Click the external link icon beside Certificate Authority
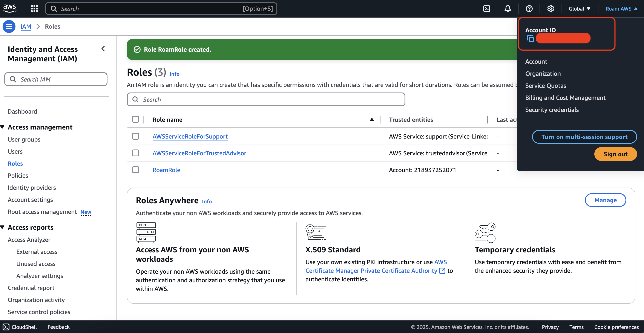This screenshot has width=644, height=333. pyautogui.click(x=442, y=270)
